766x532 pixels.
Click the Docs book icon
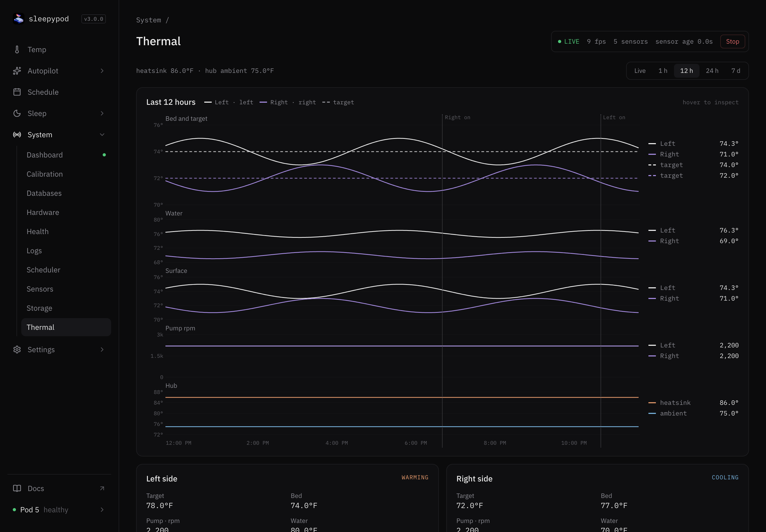click(17, 488)
